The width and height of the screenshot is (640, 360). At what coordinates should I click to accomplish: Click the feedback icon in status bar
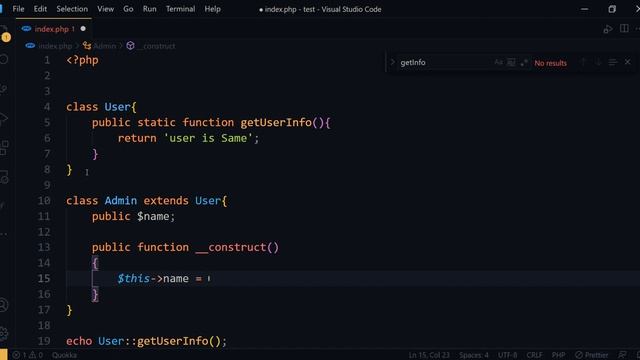(x=622, y=355)
